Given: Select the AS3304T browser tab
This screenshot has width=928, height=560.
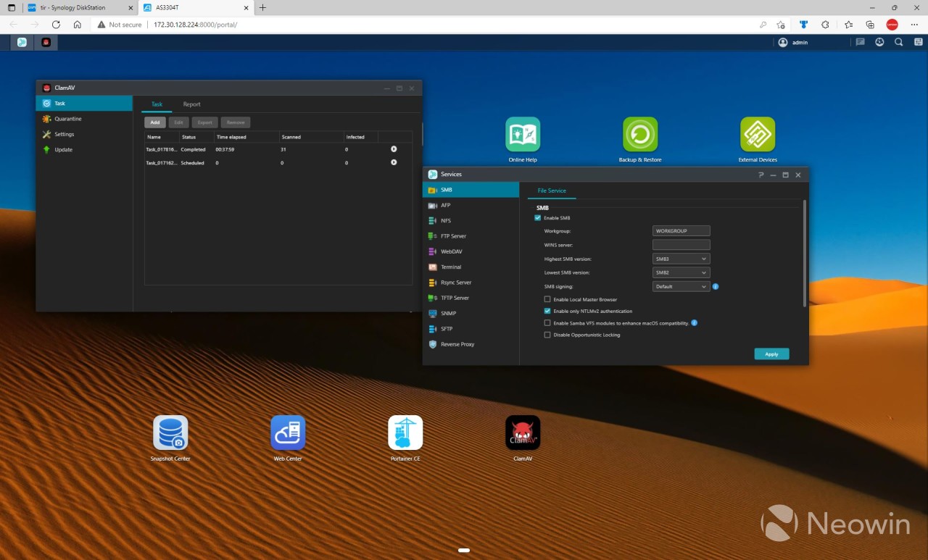Looking at the screenshot, I should point(194,8).
